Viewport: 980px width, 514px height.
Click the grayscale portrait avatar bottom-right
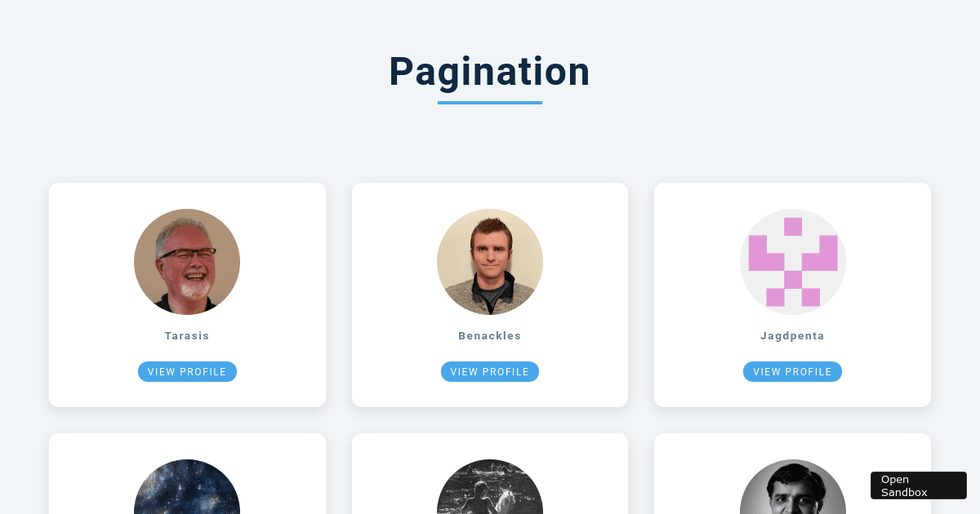pyautogui.click(x=792, y=488)
